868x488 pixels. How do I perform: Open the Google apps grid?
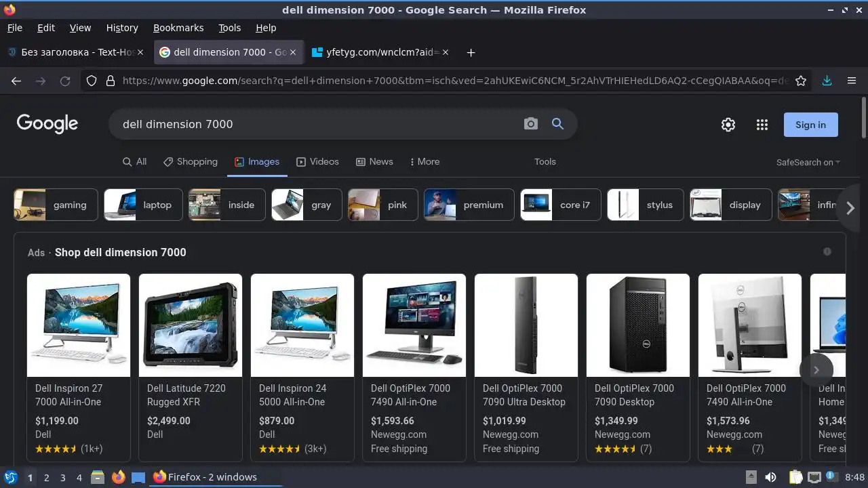(762, 125)
